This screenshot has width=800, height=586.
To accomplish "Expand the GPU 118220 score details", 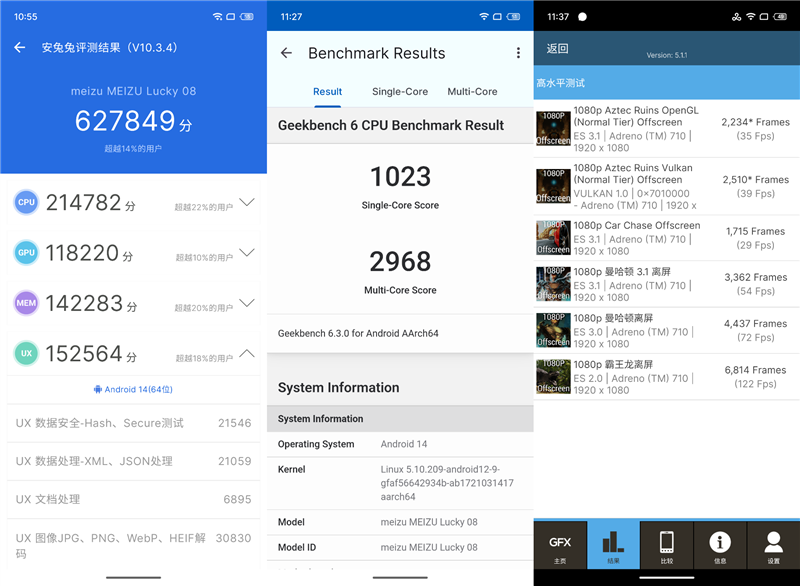I will [x=247, y=252].
